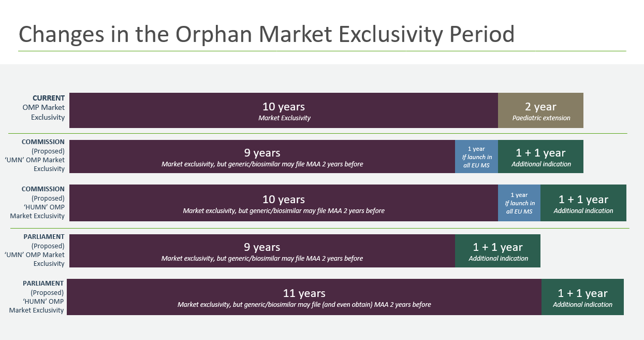This screenshot has width=644, height=340.
Task: Select the Commission HUMN 10 years bar
Action: 283,203
